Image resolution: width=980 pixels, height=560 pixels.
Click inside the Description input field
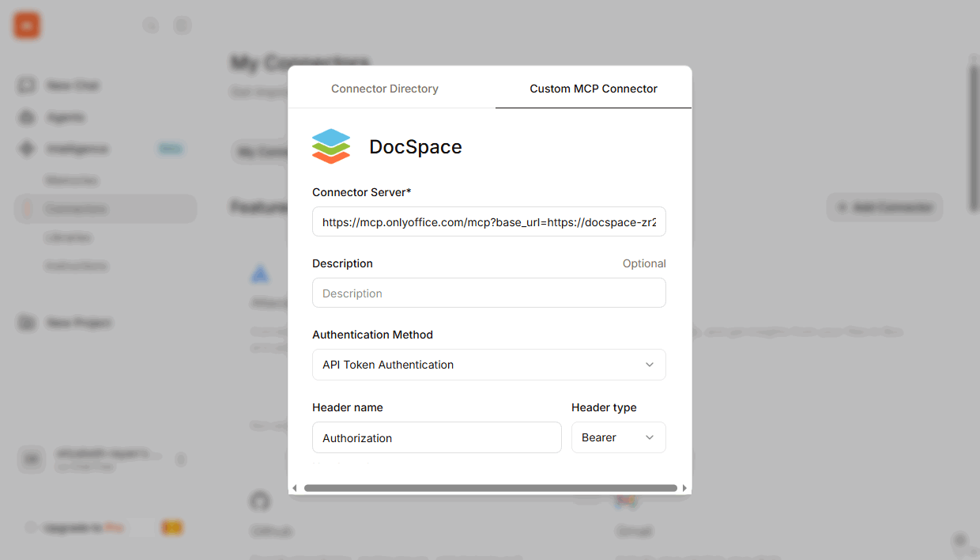(x=488, y=293)
